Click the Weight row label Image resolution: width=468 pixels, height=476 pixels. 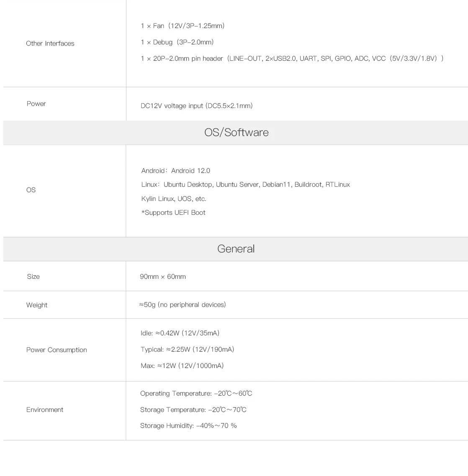coord(37,305)
